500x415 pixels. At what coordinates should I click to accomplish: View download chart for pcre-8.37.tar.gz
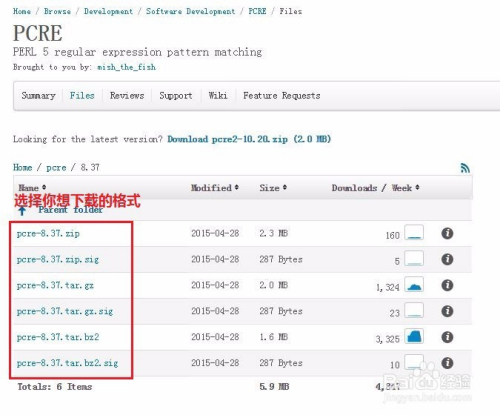point(414,284)
